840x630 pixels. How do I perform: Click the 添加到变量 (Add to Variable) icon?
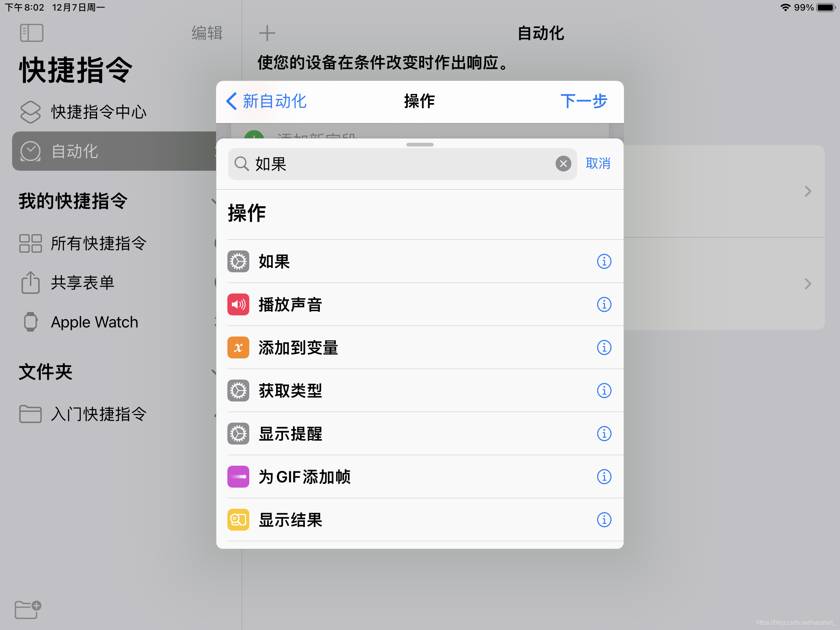239,347
